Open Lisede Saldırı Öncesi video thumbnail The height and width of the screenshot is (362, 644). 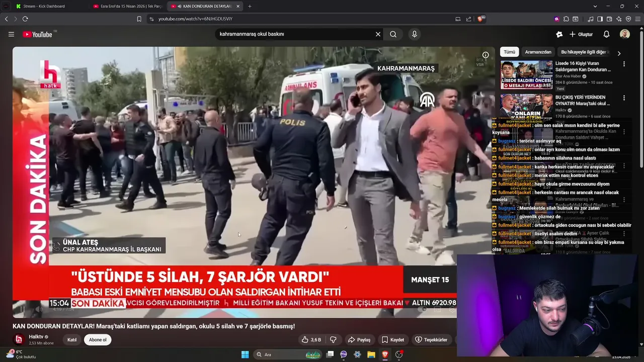tap(526, 75)
